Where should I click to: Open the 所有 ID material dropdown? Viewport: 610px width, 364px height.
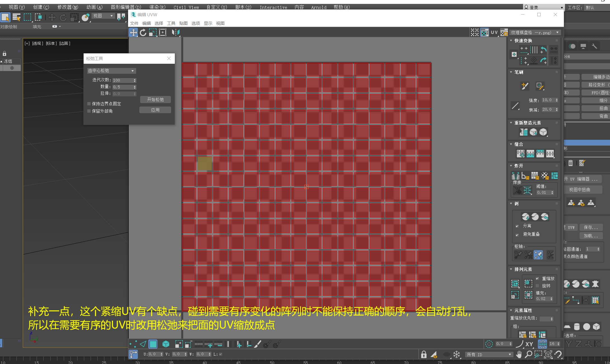(x=489, y=354)
